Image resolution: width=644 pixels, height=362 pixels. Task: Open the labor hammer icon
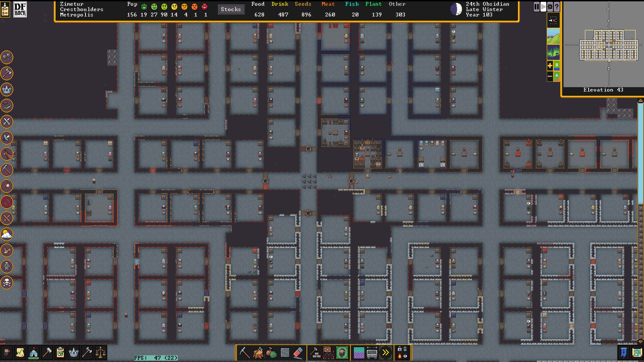47,353
